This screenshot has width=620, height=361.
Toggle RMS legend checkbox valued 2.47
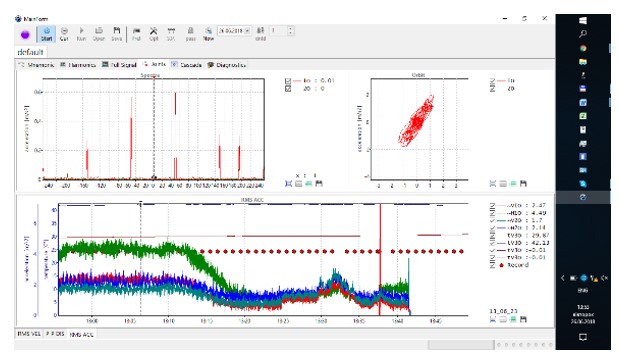[492, 205]
